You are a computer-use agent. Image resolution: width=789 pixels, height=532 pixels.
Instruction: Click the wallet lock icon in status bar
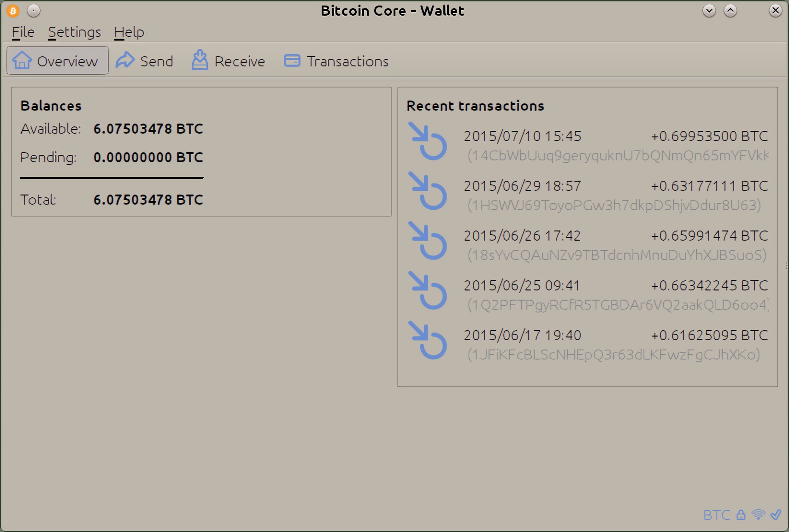741,515
